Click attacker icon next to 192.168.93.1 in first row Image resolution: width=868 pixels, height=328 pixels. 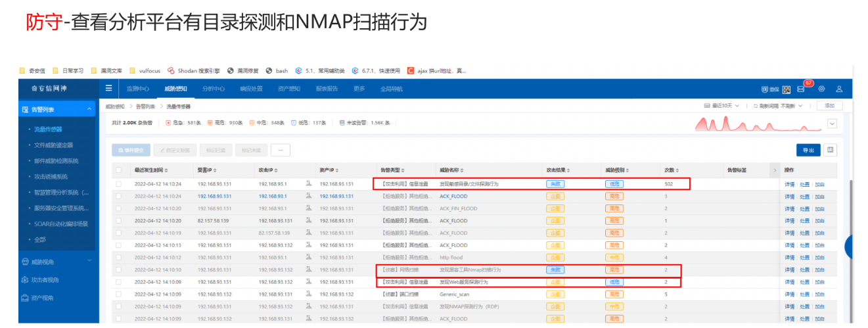[308, 184]
